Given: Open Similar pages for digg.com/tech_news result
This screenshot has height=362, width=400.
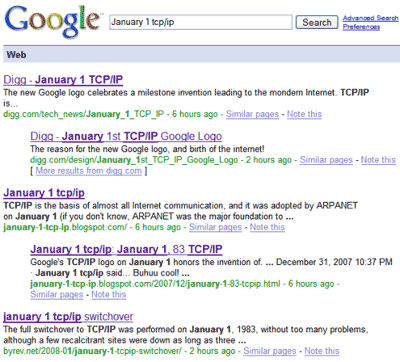Looking at the screenshot, I should click(252, 114).
